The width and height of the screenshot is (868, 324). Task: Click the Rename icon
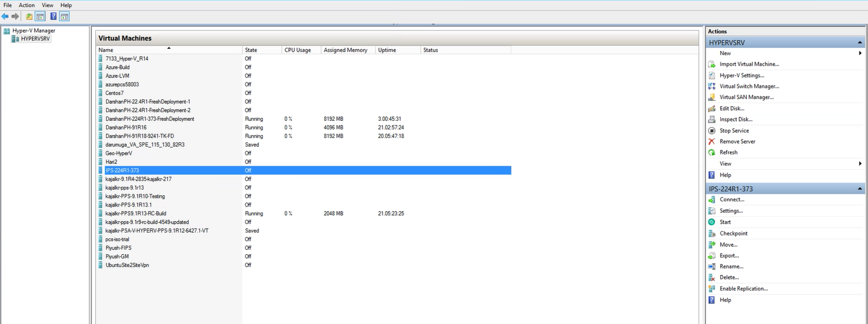712,267
